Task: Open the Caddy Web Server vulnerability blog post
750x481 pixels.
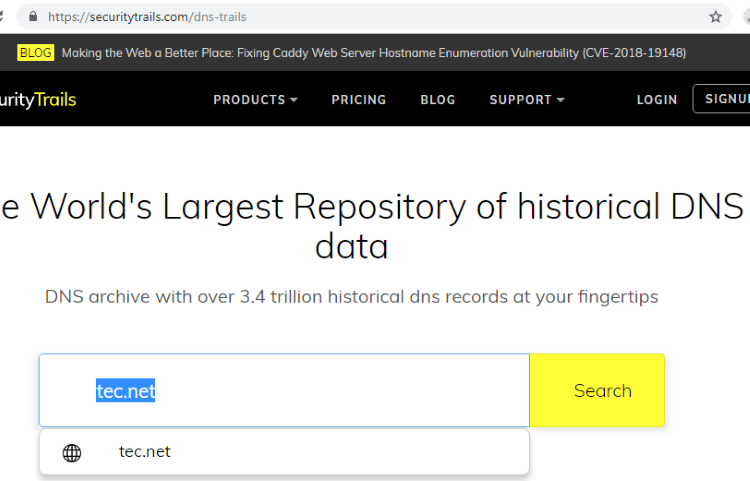Action: 374,53
